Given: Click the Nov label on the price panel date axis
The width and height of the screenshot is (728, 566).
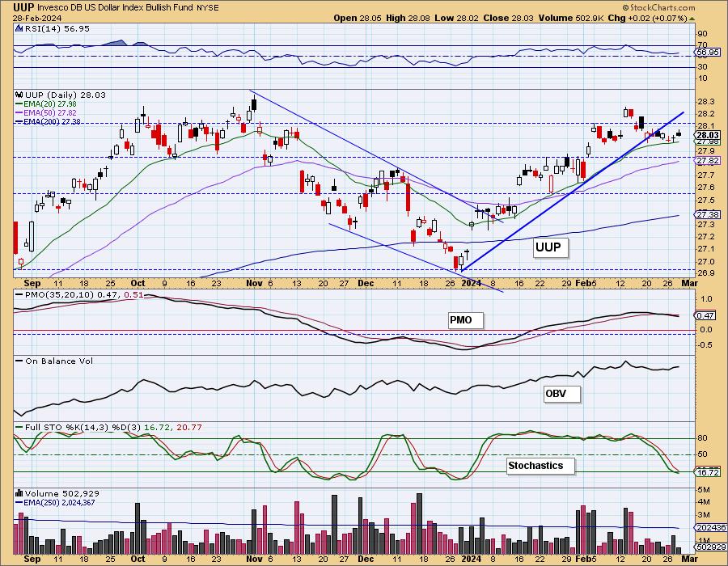Looking at the screenshot, I should coord(255,283).
